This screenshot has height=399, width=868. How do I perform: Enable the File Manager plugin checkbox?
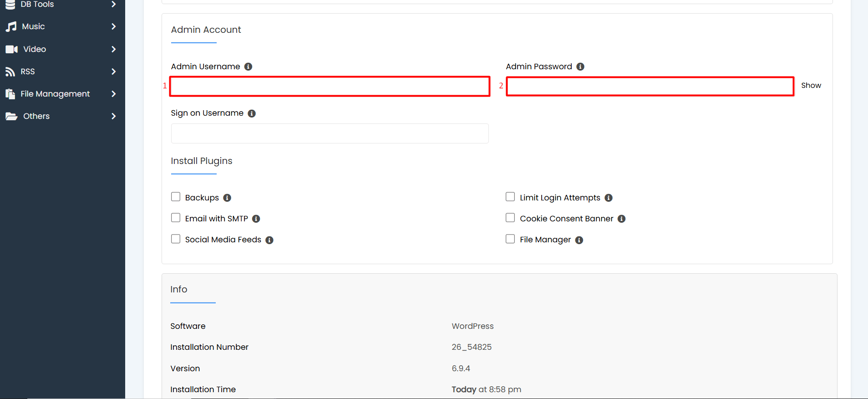click(x=510, y=239)
